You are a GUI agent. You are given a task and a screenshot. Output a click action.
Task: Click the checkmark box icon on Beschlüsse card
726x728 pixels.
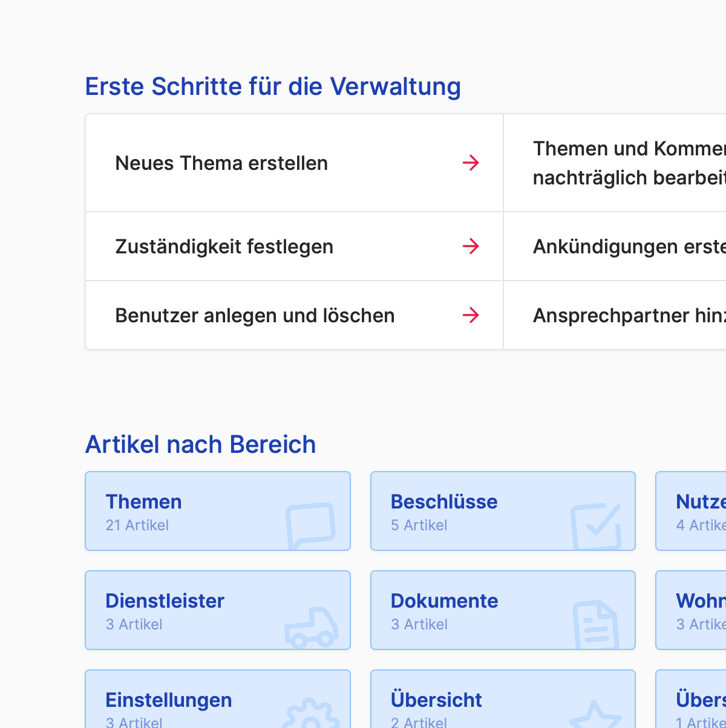[x=596, y=526]
